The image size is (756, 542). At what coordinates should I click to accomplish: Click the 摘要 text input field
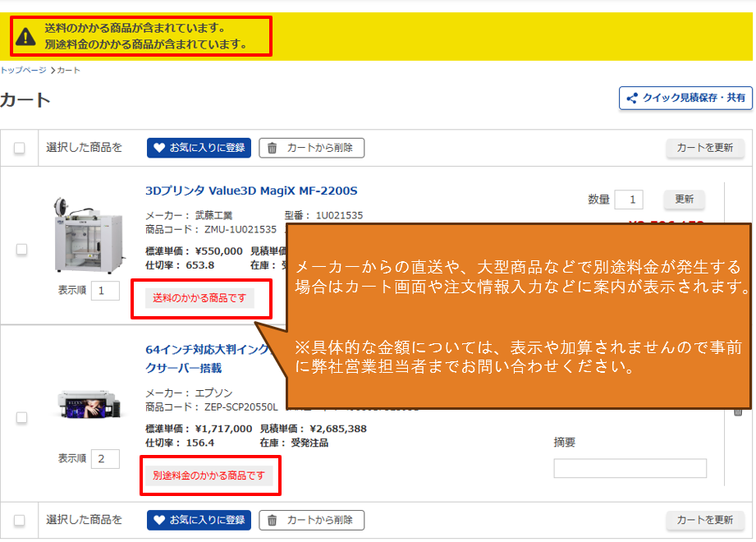630,468
